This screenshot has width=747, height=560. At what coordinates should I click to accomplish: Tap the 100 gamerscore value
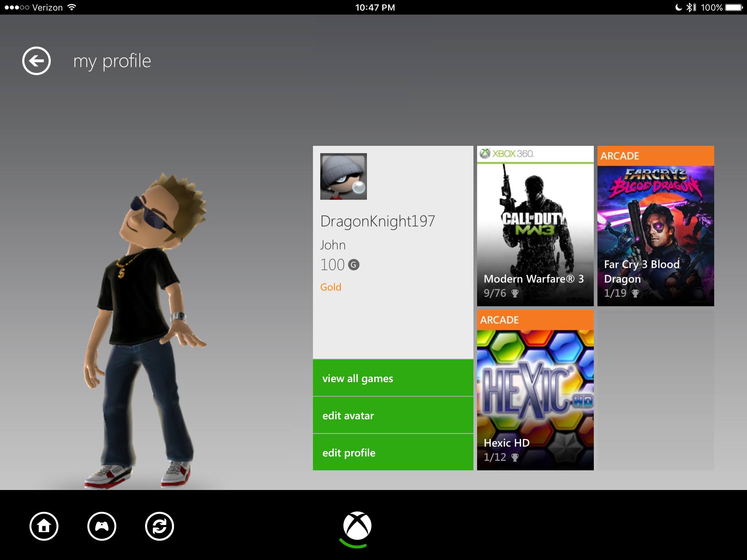332,265
